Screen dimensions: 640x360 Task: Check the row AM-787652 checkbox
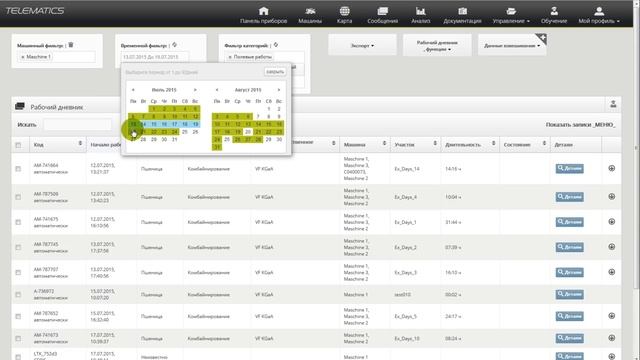[x=18, y=316]
